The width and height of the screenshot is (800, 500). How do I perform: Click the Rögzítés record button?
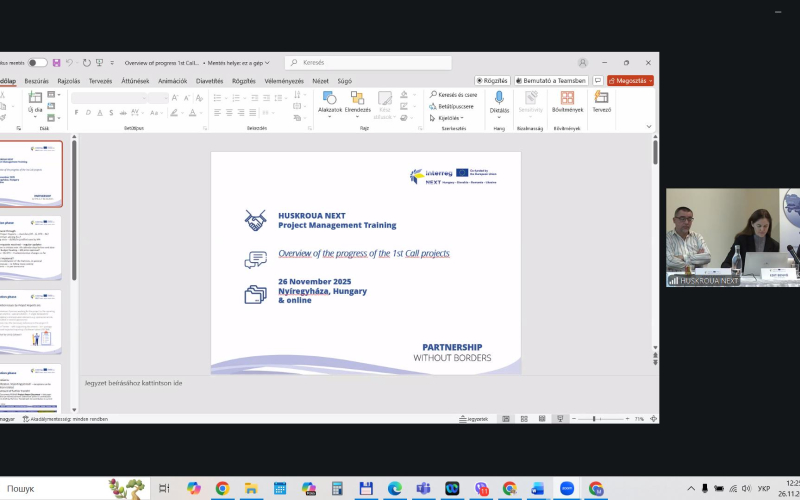[x=492, y=80]
